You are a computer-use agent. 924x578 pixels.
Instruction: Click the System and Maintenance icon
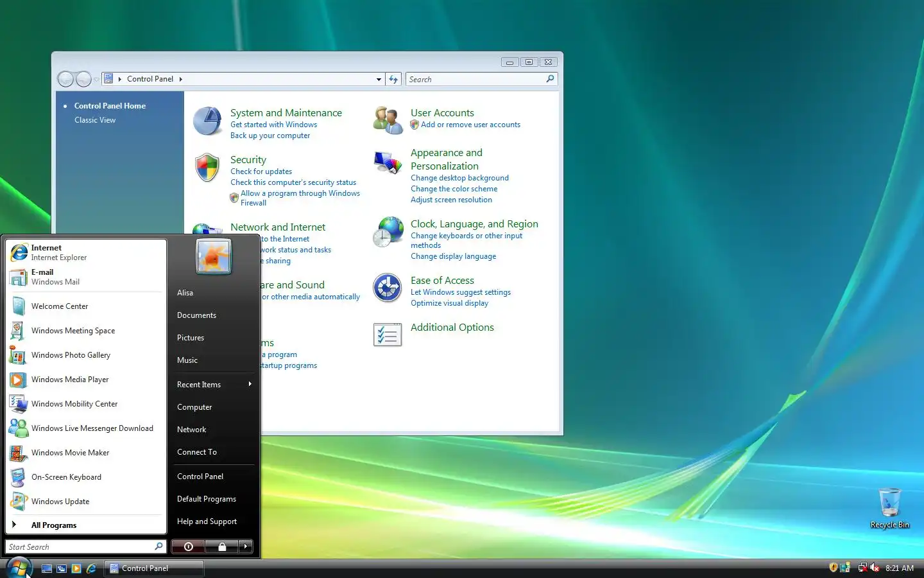coord(207,121)
